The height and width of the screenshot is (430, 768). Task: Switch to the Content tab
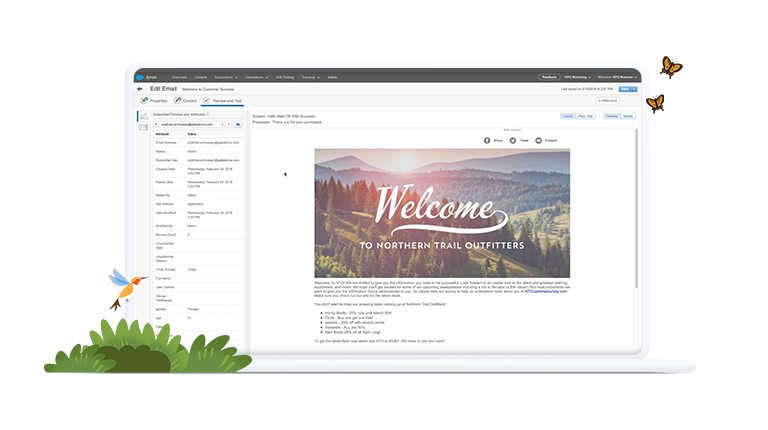point(186,101)
